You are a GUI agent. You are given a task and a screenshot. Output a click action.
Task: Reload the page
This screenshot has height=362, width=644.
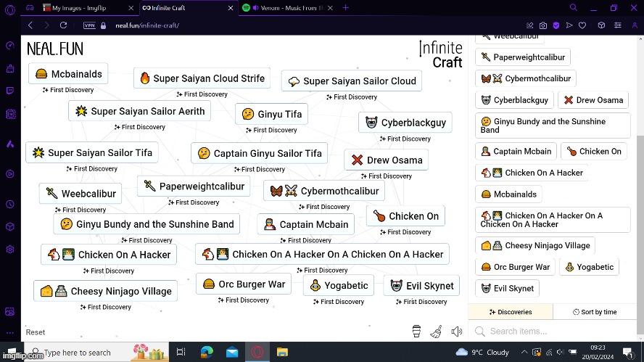click(63, 25)
